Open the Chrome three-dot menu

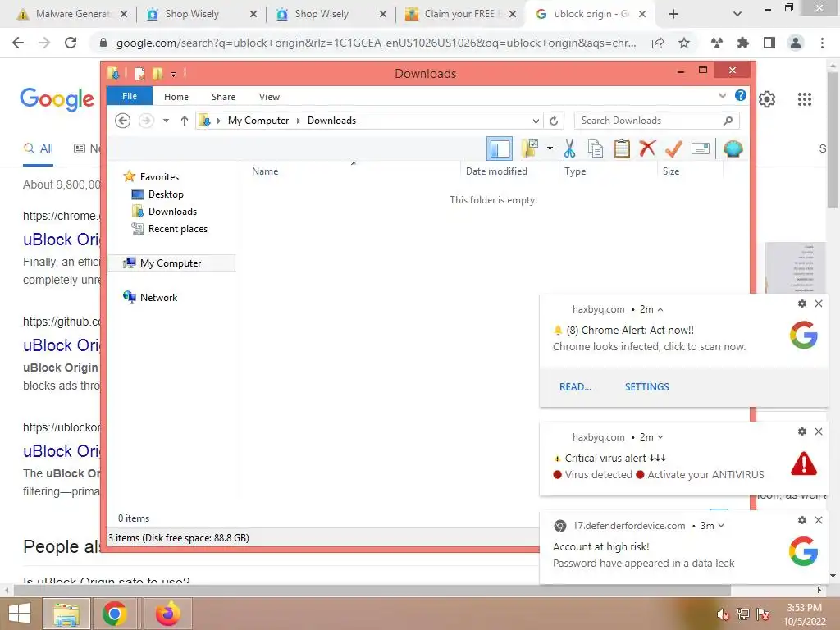click(822, 43)
